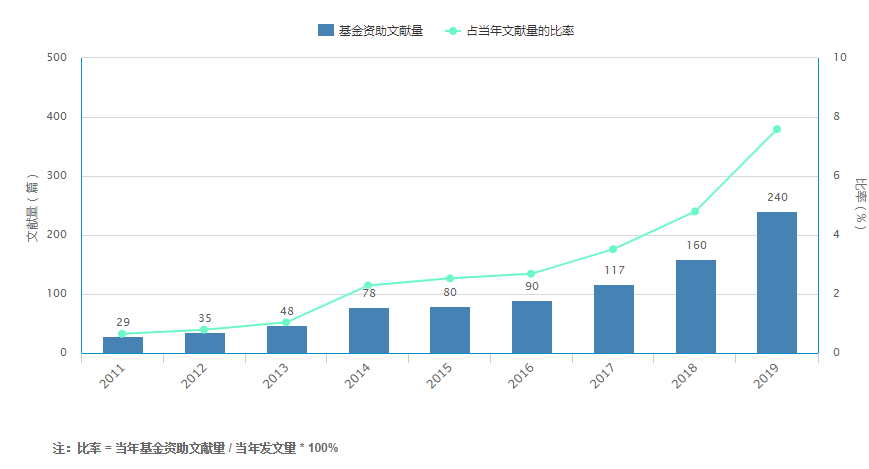This screenshot has width=869, height=469.
Task: Click the 2018 x-axis label
Action: tap(684, 376)
